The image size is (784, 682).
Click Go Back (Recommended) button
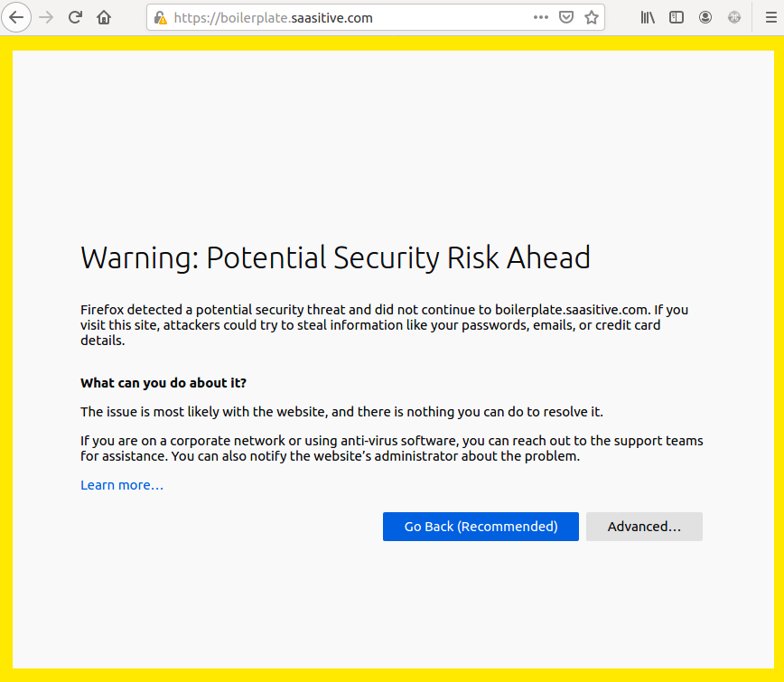(x=481, y=527)
